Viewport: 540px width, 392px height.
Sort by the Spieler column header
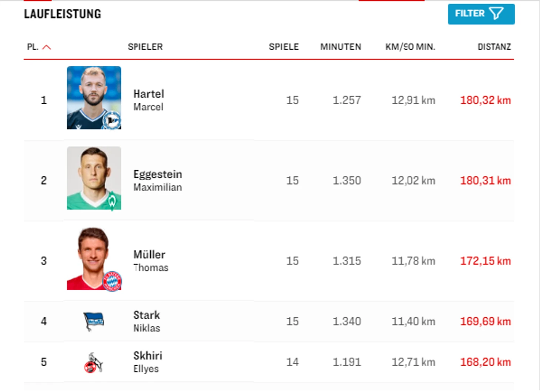click(145, 47)
